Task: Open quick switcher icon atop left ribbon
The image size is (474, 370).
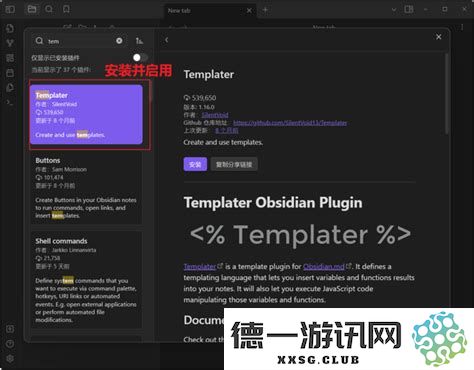Action: (10, 28)
